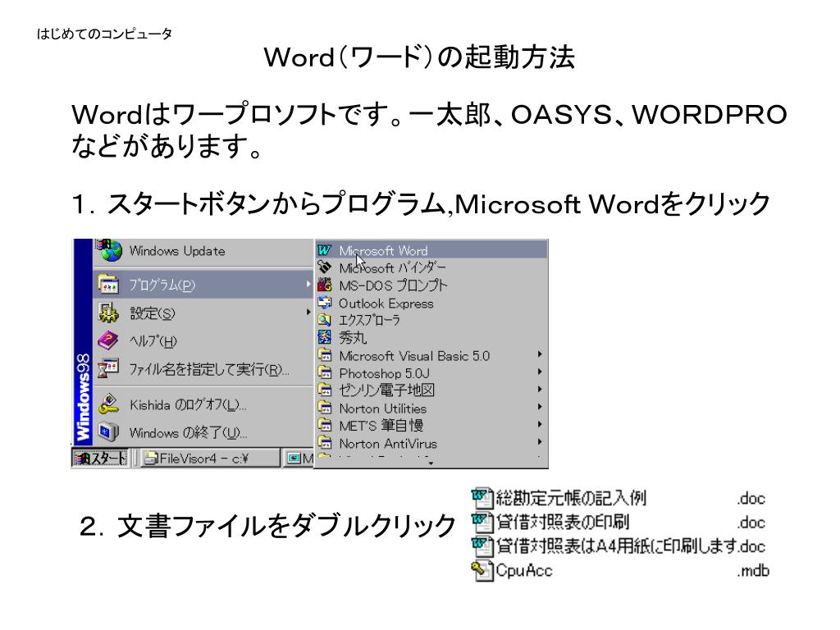This screenshot has height=630, width=840.
Task: Expand the Norton Utilities submenu arrow
Action: pos(540,407)
